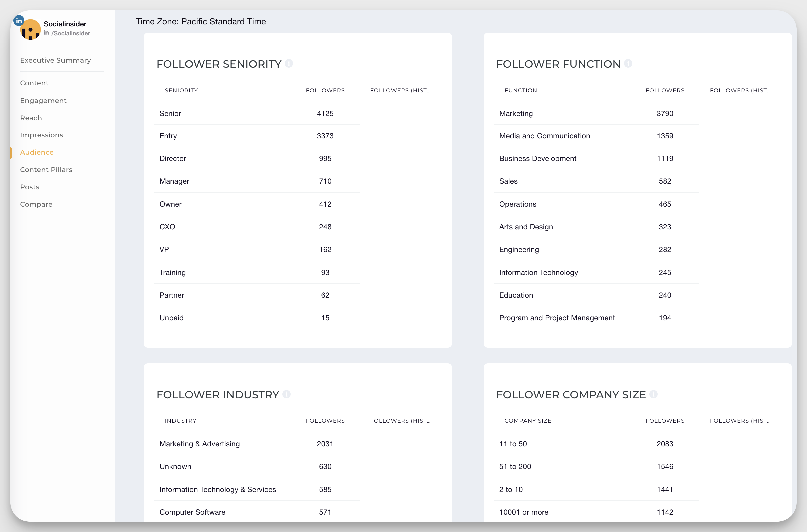Sort Seniority table by Followers header
807x532 pixels.
pyautogui.click(x=325, y=90)
